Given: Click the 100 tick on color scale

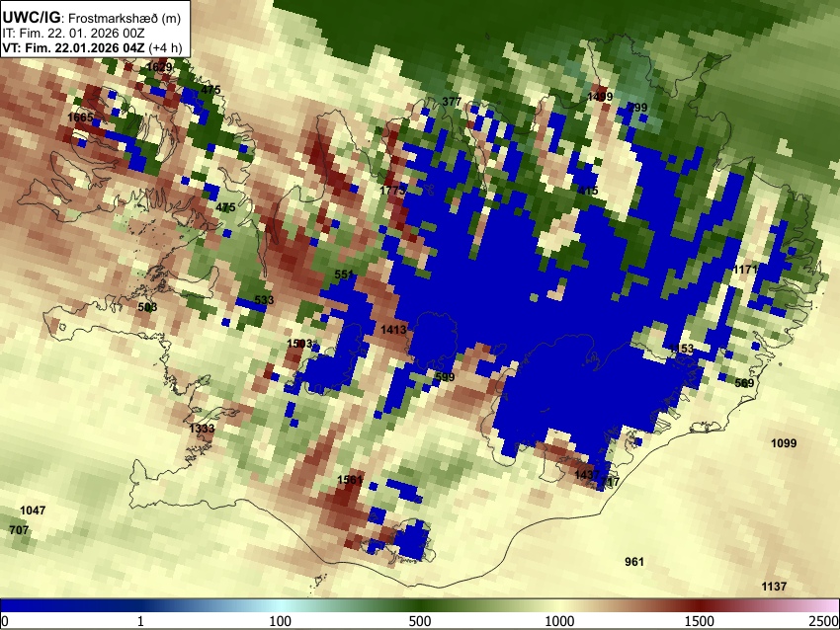Looking at the screenshot, I should [x=281, y=621].
